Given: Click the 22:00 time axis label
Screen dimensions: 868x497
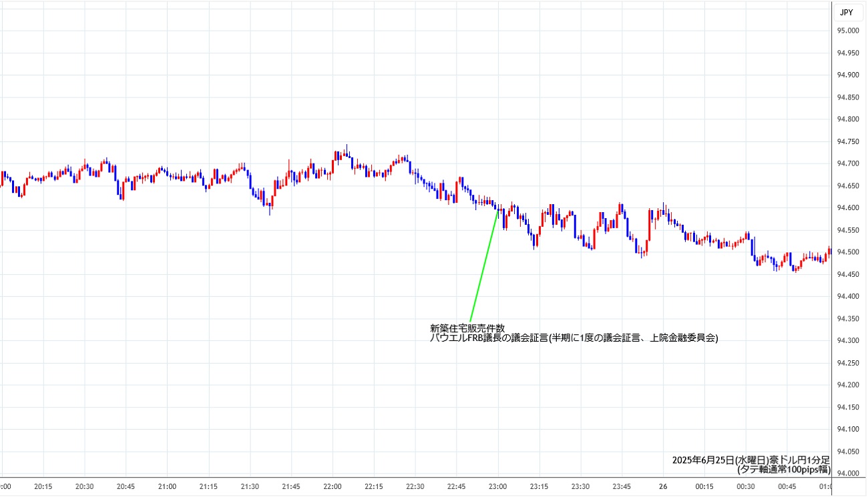Looking at the screenshot, I should click(333, 486).
